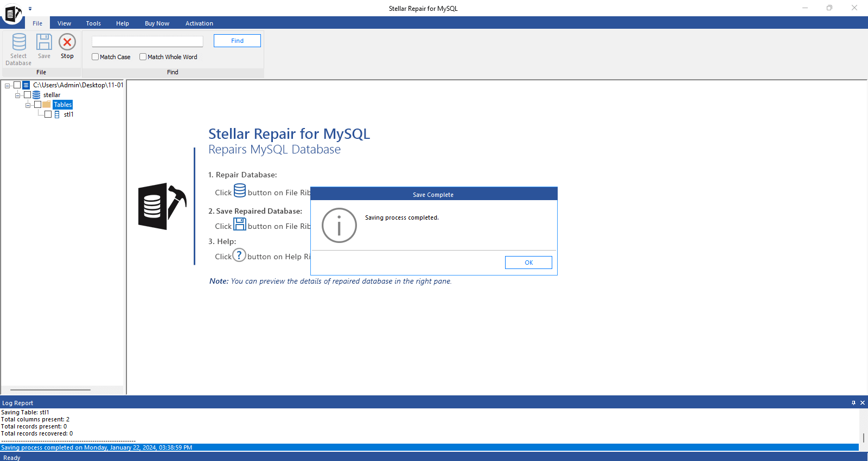Viewport: 868px width, 461px height.
Task: Open the quick access toolbar dropdown arrow
Action: coord(30,9)
